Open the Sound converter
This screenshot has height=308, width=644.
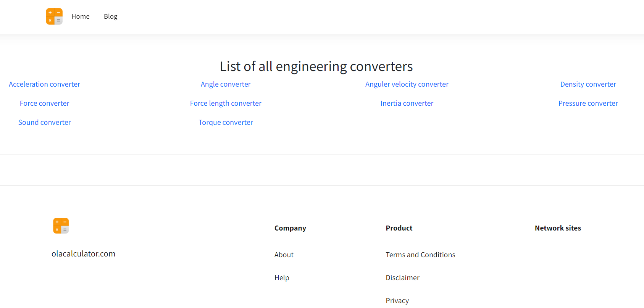(x=44, y=122)
